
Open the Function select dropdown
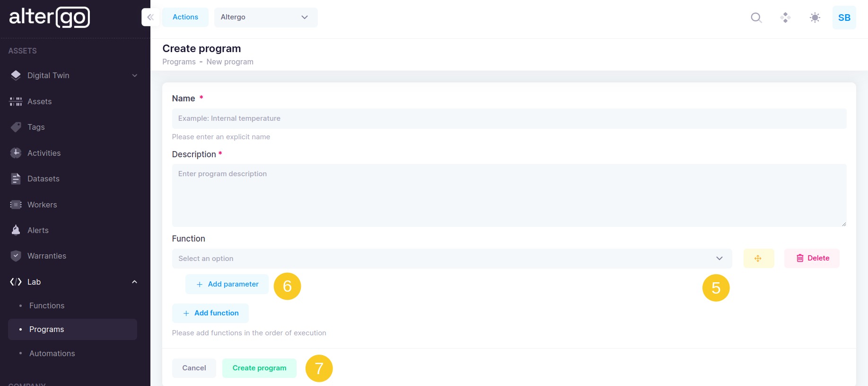[451, 259]
